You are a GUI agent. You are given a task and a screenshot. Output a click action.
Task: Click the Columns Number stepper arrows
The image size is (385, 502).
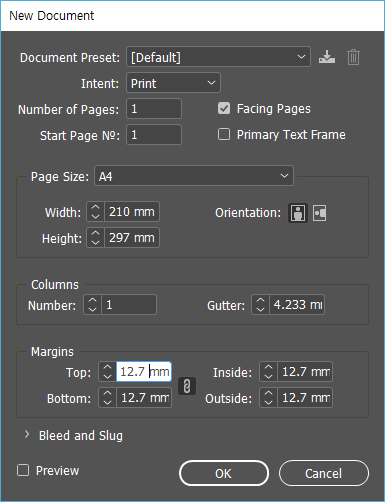point(92,305)
